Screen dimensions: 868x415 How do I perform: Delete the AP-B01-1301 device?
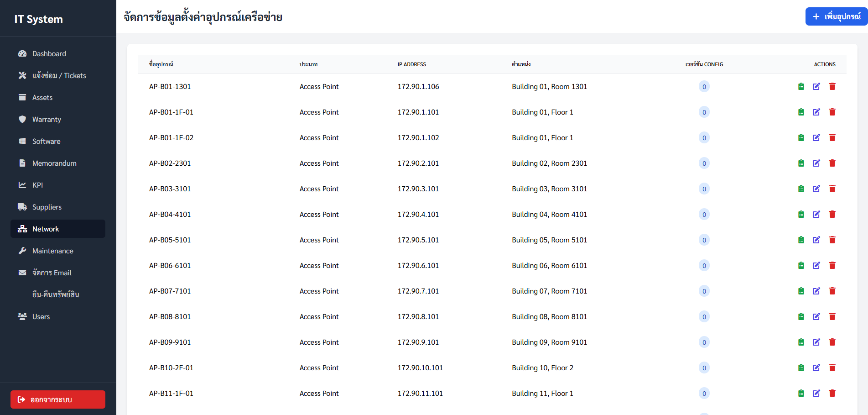832,86
